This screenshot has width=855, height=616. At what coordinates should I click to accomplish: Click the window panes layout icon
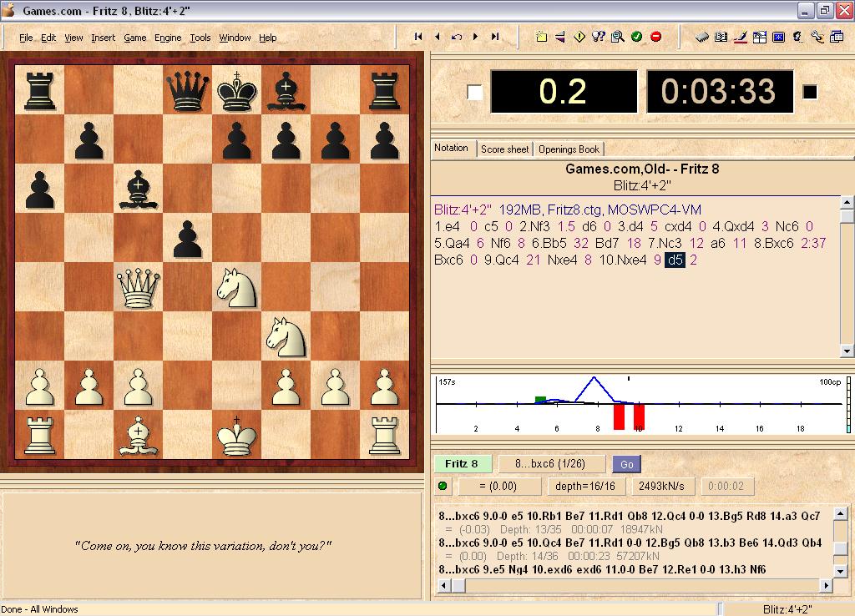pos(760,37)
